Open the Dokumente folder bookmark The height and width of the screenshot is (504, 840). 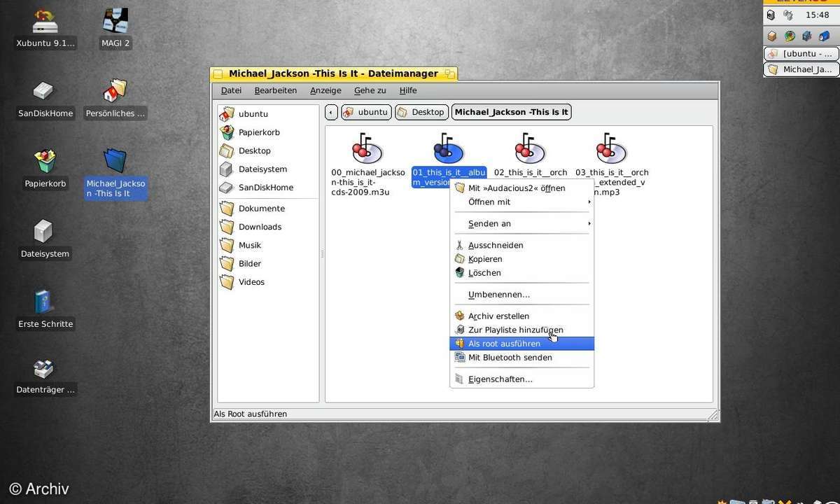coord(268,209)
